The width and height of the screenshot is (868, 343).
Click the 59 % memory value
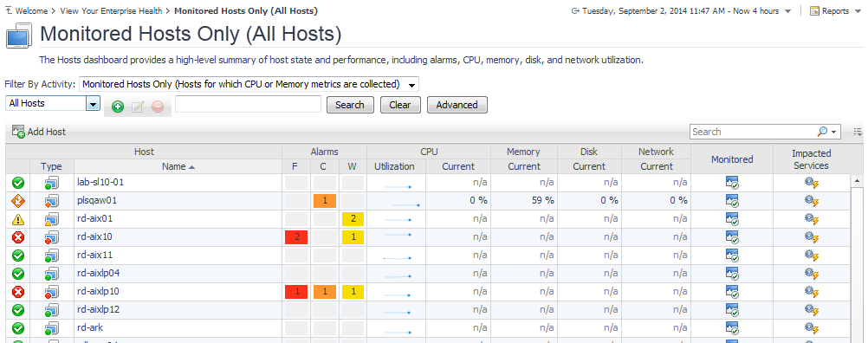(543, 200)
